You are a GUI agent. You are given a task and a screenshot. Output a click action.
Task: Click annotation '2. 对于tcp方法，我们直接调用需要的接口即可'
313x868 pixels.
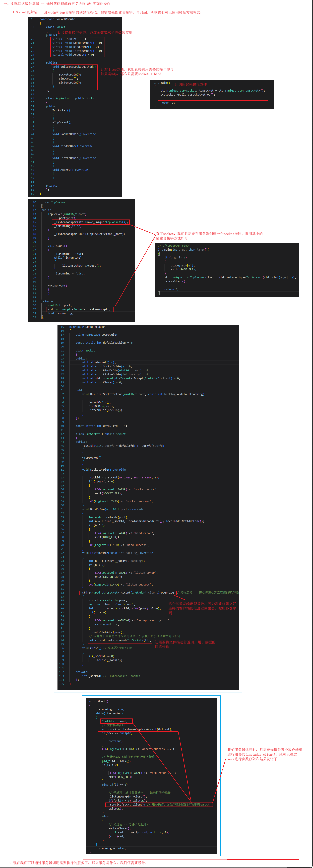137,69
